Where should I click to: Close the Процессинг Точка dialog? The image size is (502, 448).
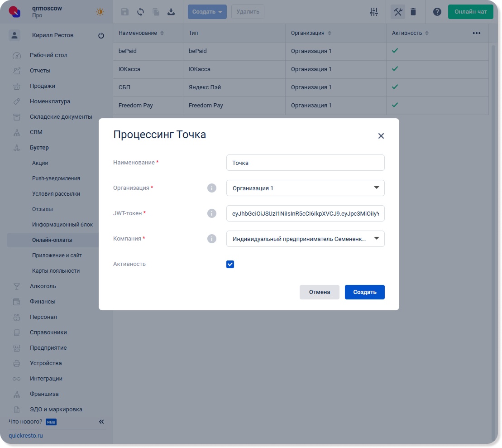click(381, 136)
